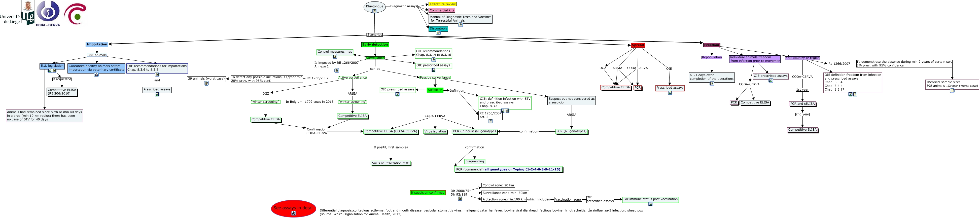Open the link icon below the 21 days node
The height and width of the screenshot is (218, 980).
point(711,84)
